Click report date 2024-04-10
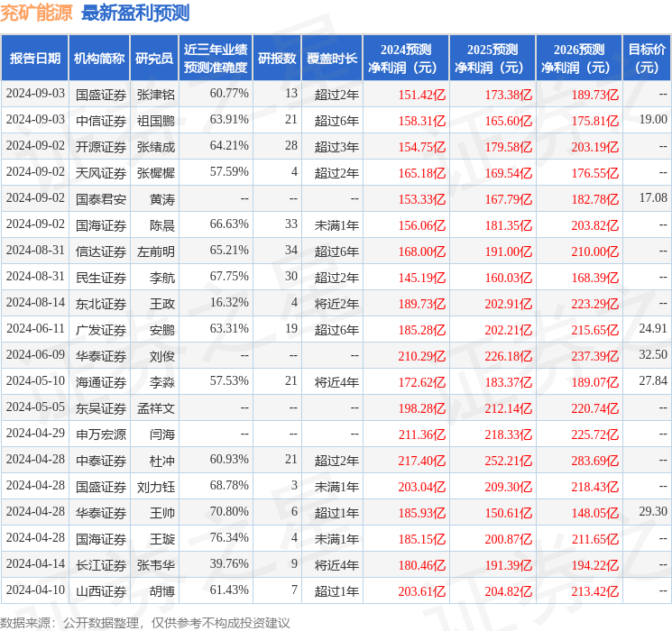Screen dimensions: 672x631 click(35, 590)
